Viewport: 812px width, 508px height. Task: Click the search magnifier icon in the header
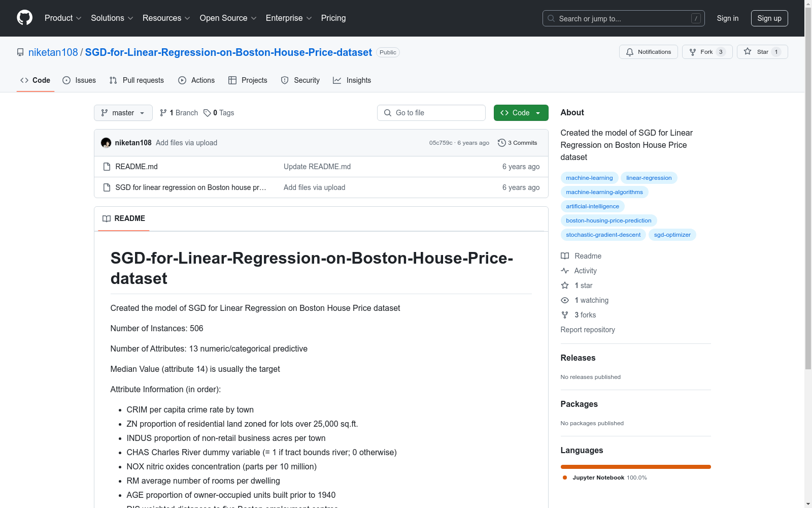(x=551, y=18)
